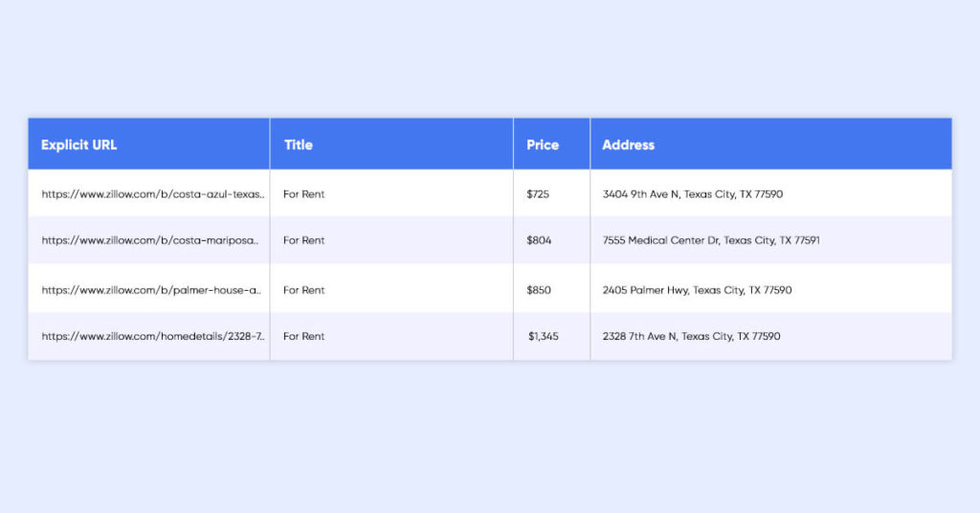Viewport: 980px width, 513px height.
Task: Select the $1,345 price cell
Action: (544, 336)
